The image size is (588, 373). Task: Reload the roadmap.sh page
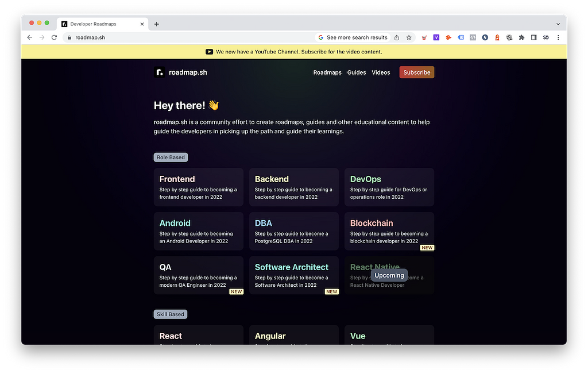[x=55, y=37]
